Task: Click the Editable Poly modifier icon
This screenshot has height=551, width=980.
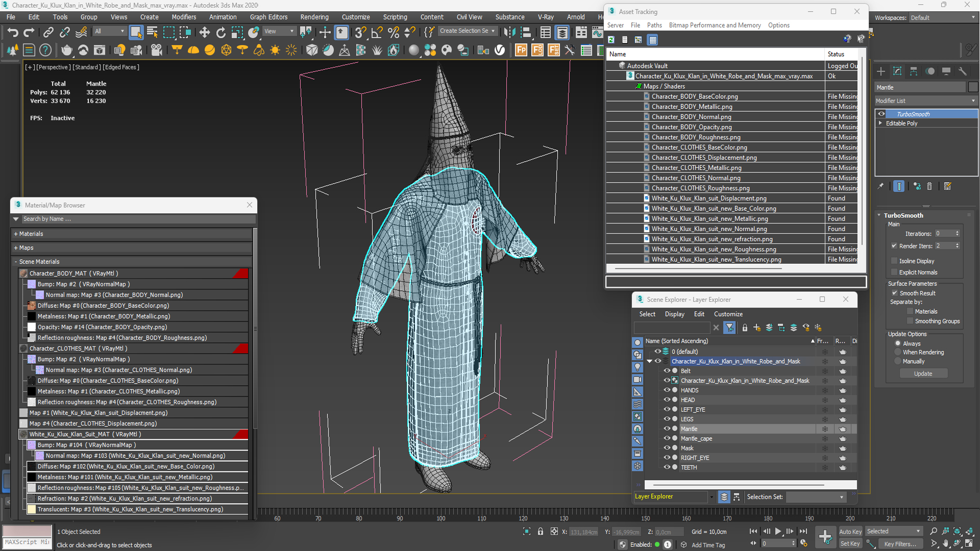Action: pyautogui.click(x=881, y=124)
